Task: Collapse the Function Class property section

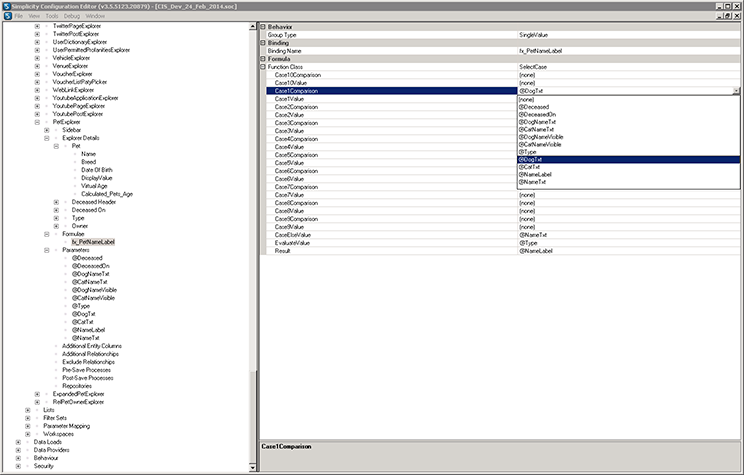Action: point(263,67)
